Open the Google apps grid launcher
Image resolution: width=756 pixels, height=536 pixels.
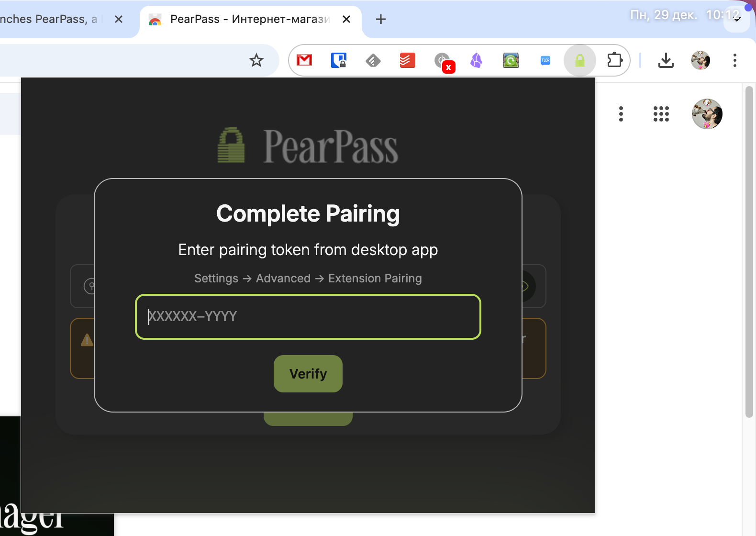coord(661,114)
